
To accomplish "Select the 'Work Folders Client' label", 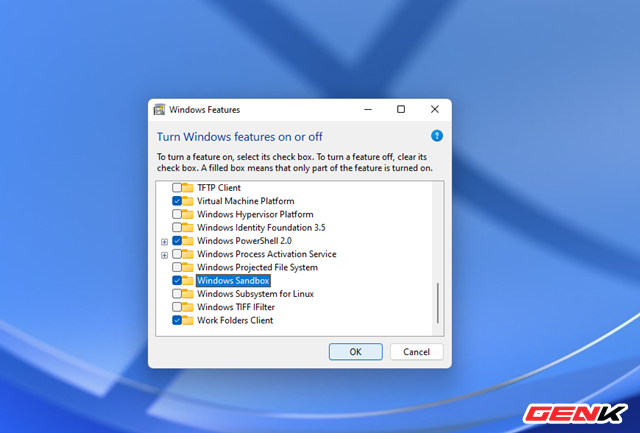I will (x=235, y=320).
